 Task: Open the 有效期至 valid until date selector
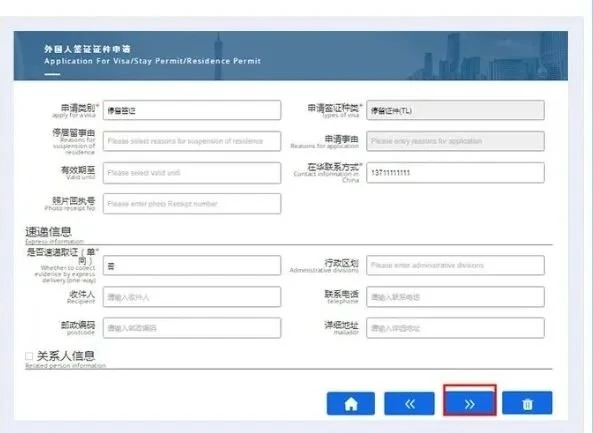[x=192, y=173]
